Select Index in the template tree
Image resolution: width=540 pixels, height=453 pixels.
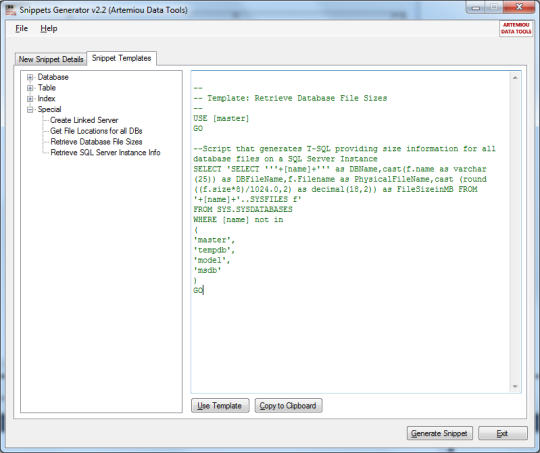click(46, 99)
